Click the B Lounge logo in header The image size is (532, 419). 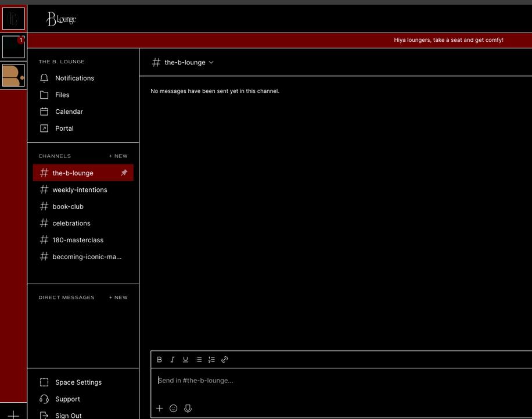[61, 19]
